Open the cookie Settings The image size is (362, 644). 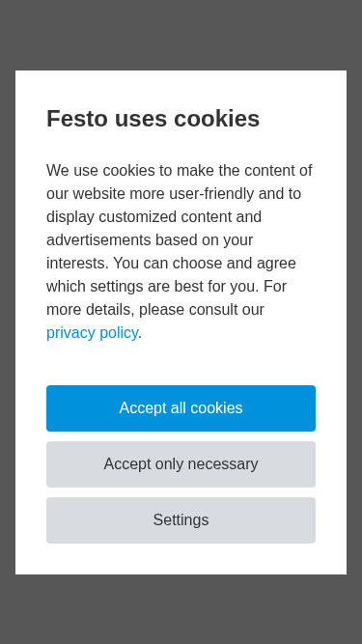click(x=181, y=520)
